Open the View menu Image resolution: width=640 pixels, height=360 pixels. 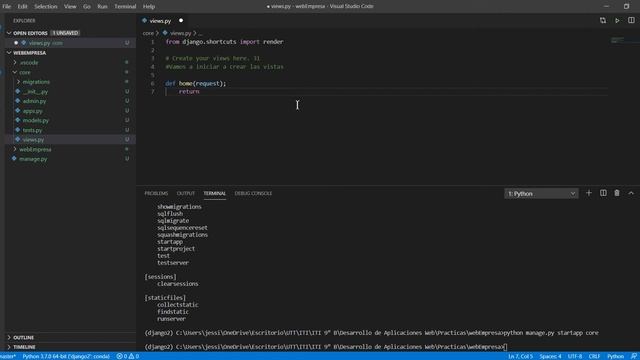point(70,7)
